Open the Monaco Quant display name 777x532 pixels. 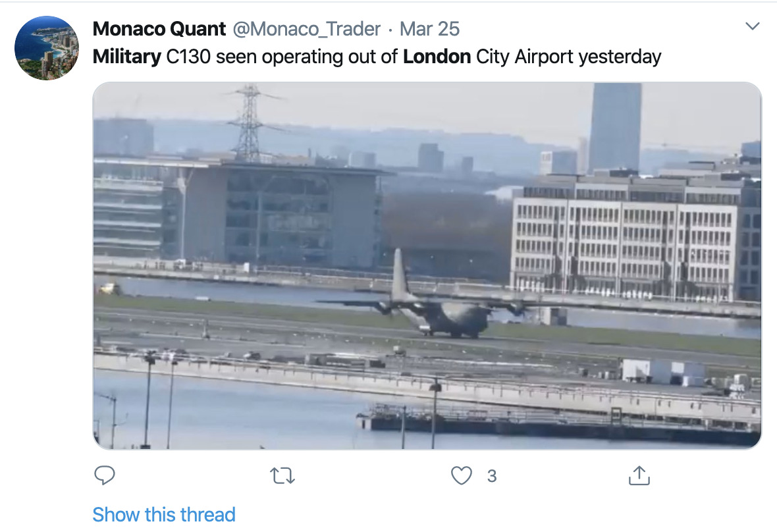pos(159,29)
